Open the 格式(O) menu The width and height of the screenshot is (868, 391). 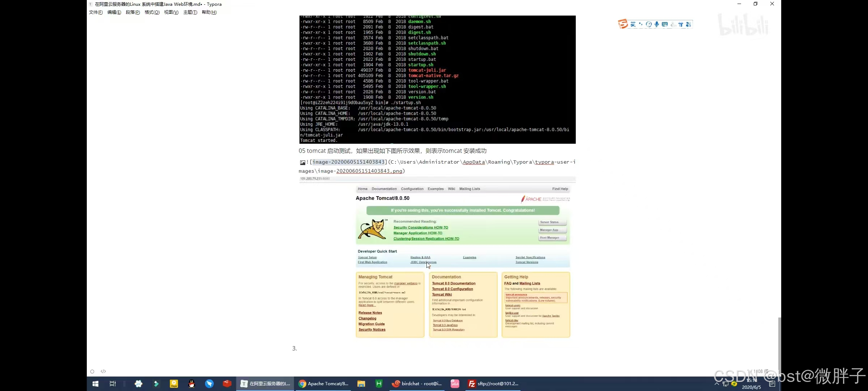[x=152, y=12]
